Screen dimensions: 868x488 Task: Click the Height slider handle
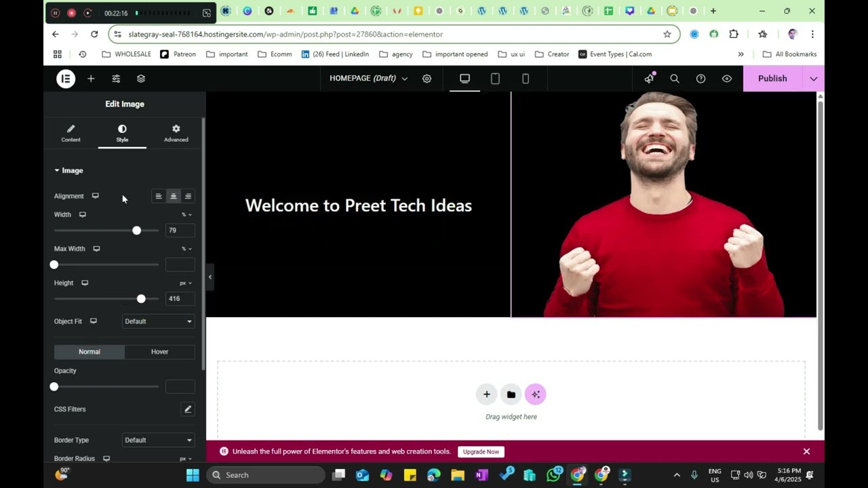(x=141, y=299)
